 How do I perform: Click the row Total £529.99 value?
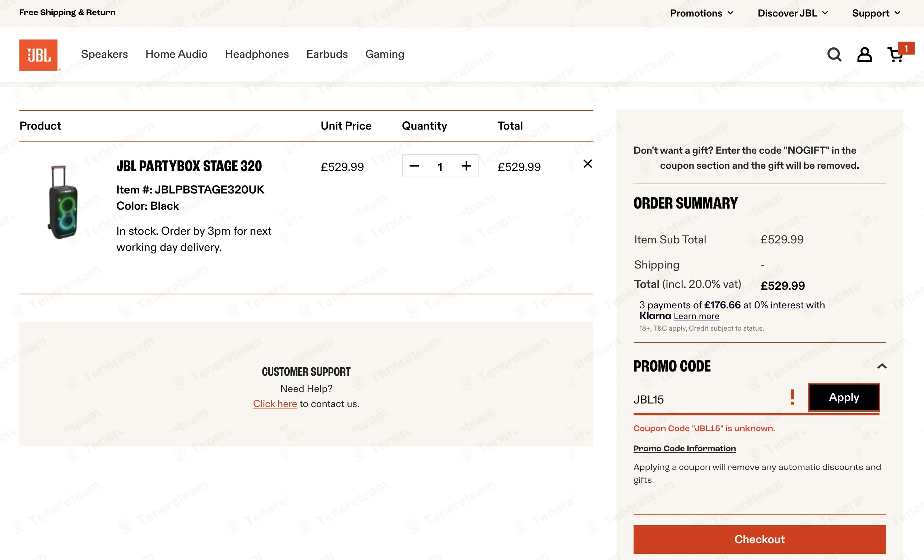[519, 167]
